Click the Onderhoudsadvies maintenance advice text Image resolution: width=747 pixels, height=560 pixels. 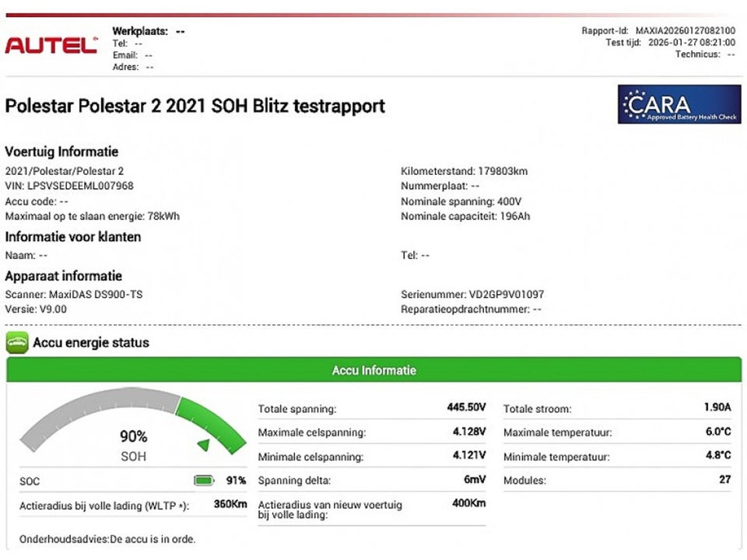[107, 539]
